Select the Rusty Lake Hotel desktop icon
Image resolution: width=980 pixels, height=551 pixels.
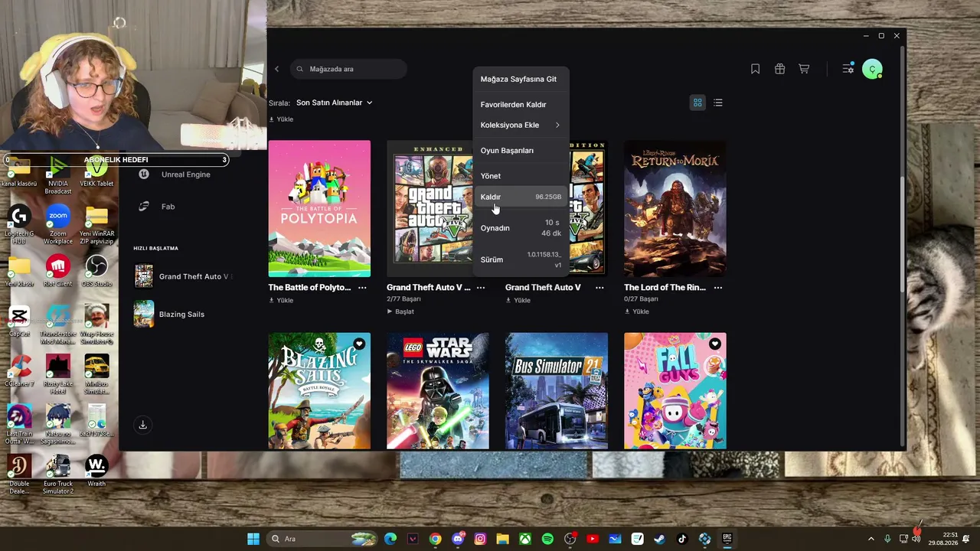click(58, 374)
